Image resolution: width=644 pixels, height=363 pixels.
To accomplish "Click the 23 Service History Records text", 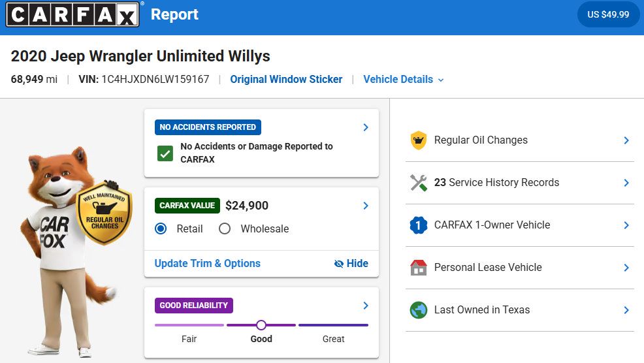I will point(496,182).
